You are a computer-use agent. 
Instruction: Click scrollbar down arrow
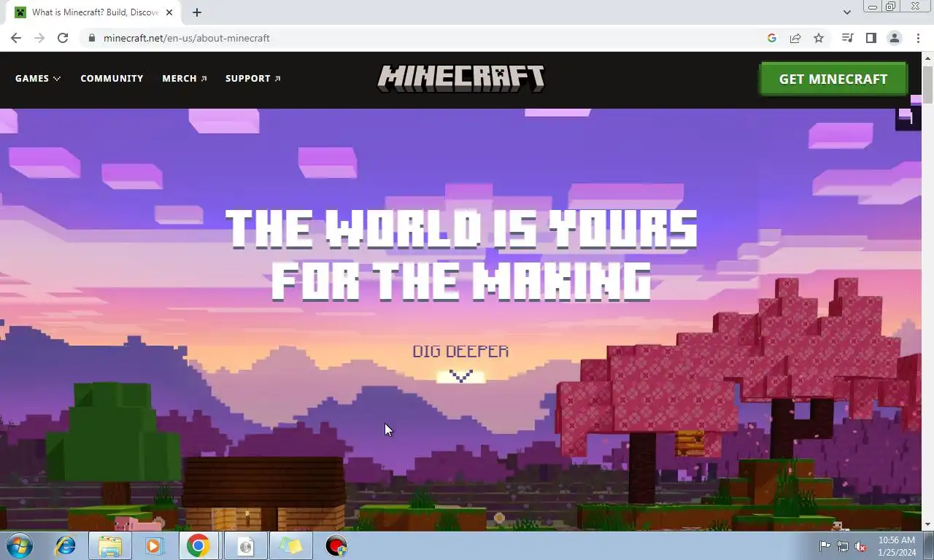tap(927, 524)
